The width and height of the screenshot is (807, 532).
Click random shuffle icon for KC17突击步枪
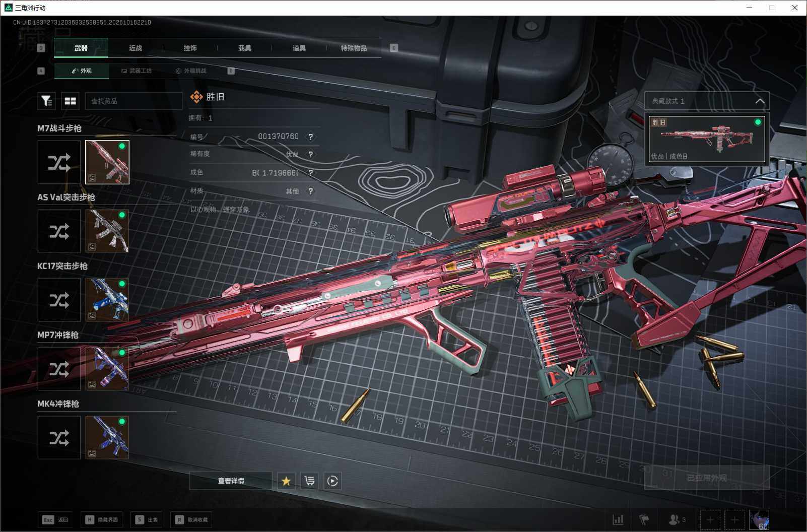pos(59,300)
